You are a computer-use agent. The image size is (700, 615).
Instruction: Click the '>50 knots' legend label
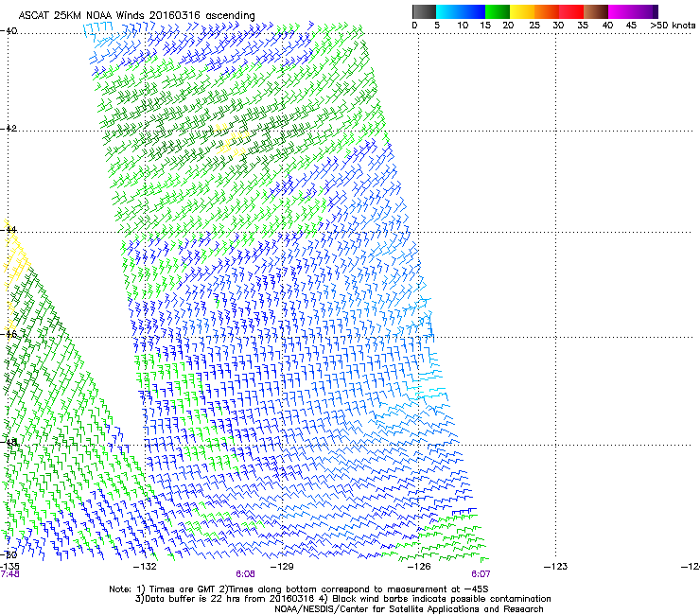673,26
